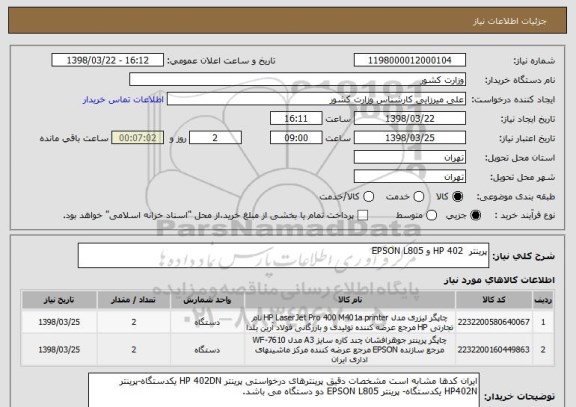Click the delivery city field تهران

pos(410,177)
